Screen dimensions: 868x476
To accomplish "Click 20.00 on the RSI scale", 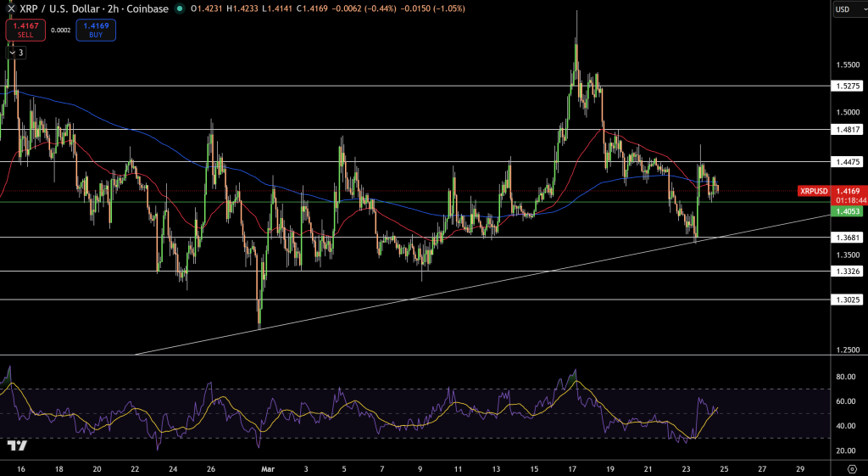I will pos(847,451).
